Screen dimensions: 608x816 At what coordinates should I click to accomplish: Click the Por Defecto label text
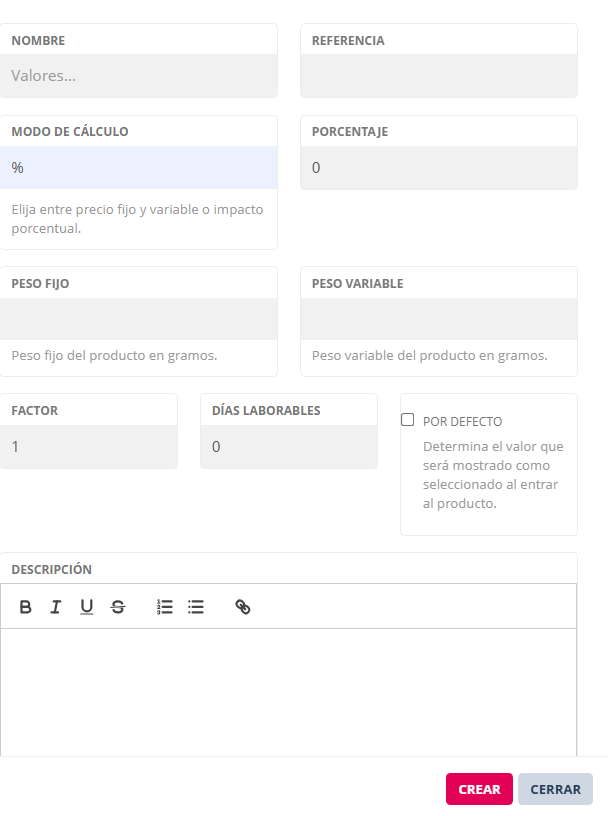[462, 422]
